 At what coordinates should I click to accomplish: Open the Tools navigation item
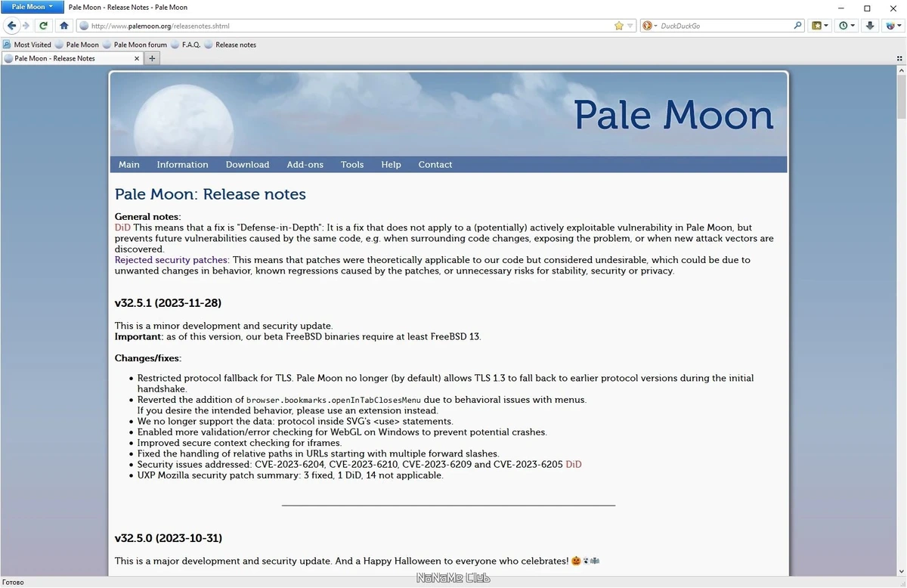click(x=352, y=165)
